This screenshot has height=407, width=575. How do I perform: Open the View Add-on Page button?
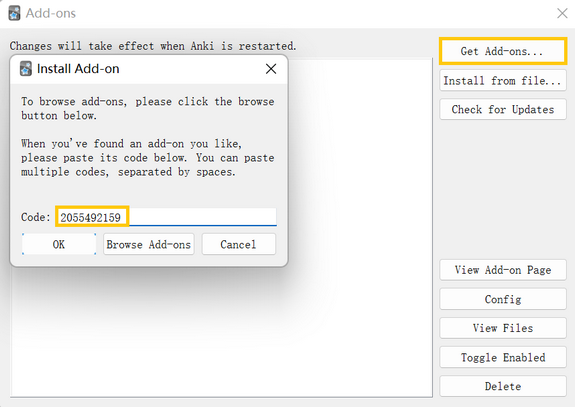(x=503, y=270)
